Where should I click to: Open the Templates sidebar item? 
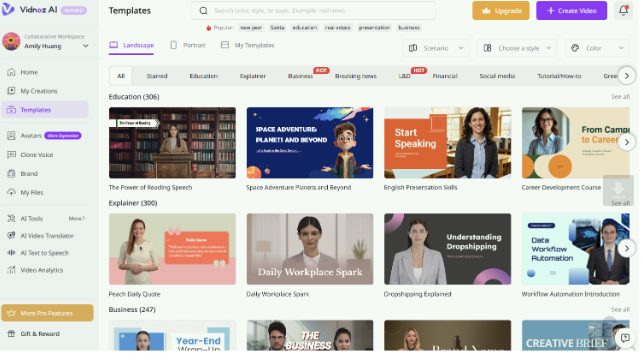(x=45, y=110)
